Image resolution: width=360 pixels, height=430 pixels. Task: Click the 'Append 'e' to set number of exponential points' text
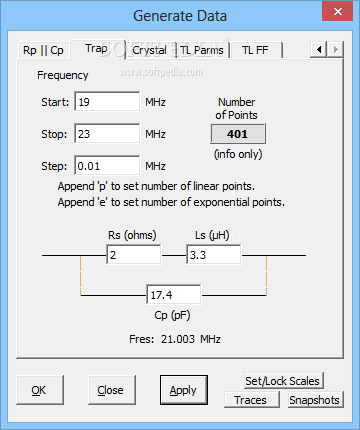171,202
